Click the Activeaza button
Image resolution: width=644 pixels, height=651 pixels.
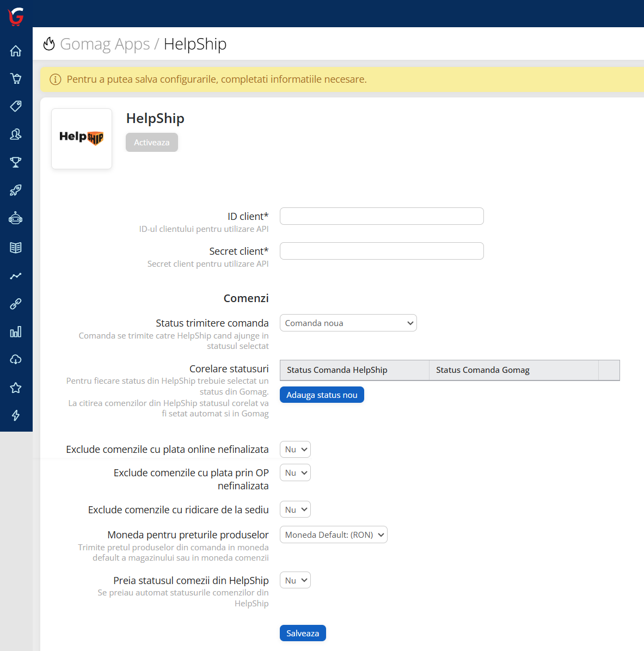click(x=152, y=143)
